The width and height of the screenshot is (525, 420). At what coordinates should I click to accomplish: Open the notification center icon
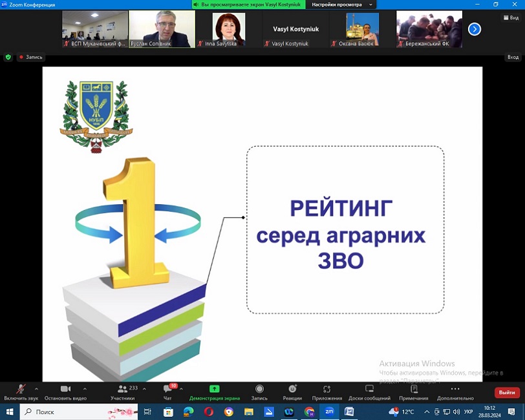(x=511, y=412)
